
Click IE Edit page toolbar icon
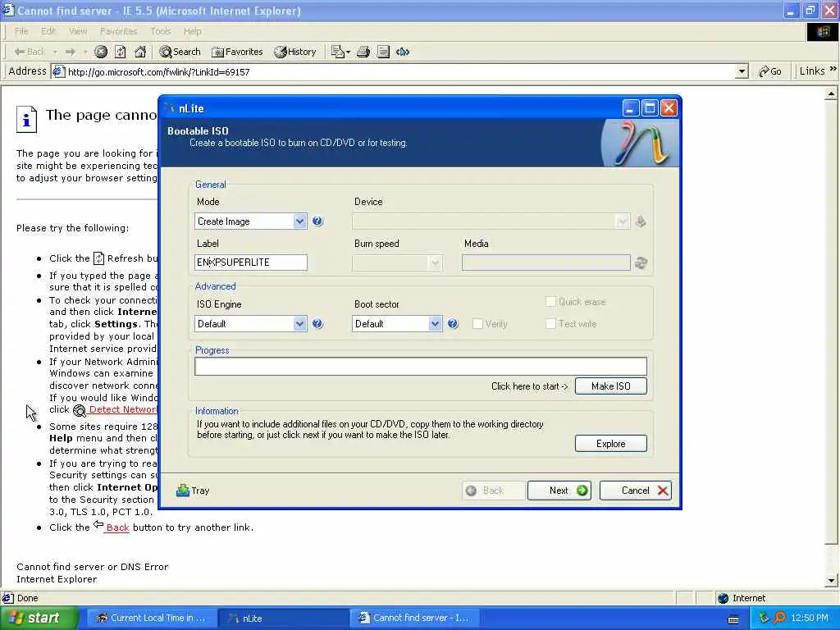[383, 52]
